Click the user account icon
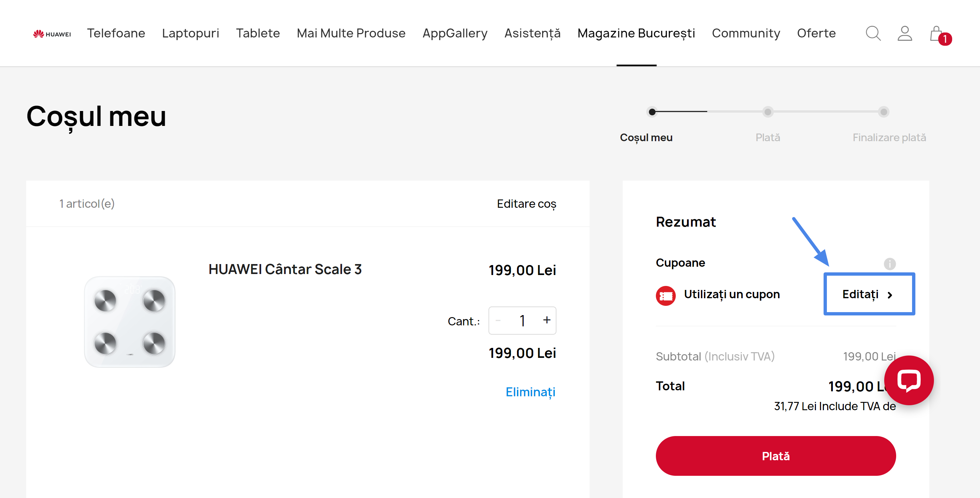This screenshot has height=498, width=980. pos(904,33)
